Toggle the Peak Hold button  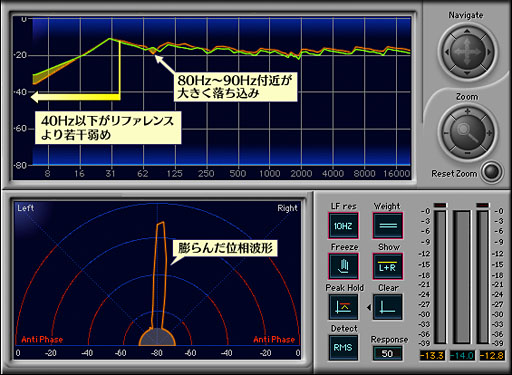point(343,307)
